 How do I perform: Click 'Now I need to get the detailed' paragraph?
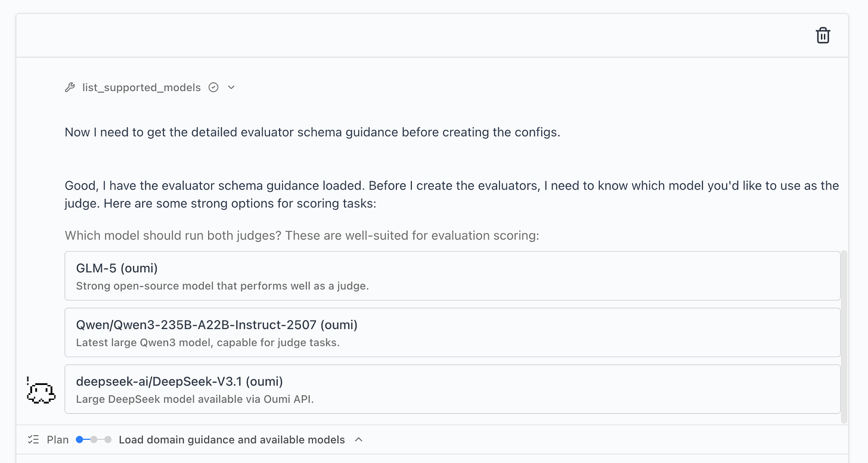pos(312,132)
